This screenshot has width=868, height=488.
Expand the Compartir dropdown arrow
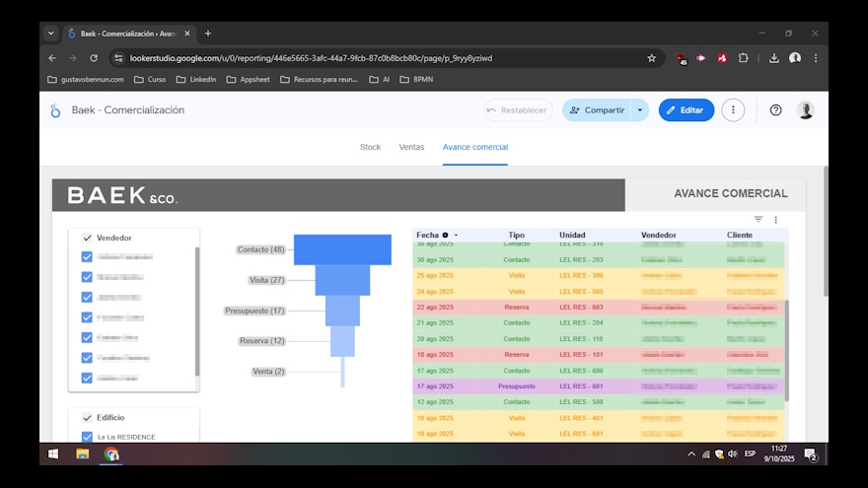point(640,110)
